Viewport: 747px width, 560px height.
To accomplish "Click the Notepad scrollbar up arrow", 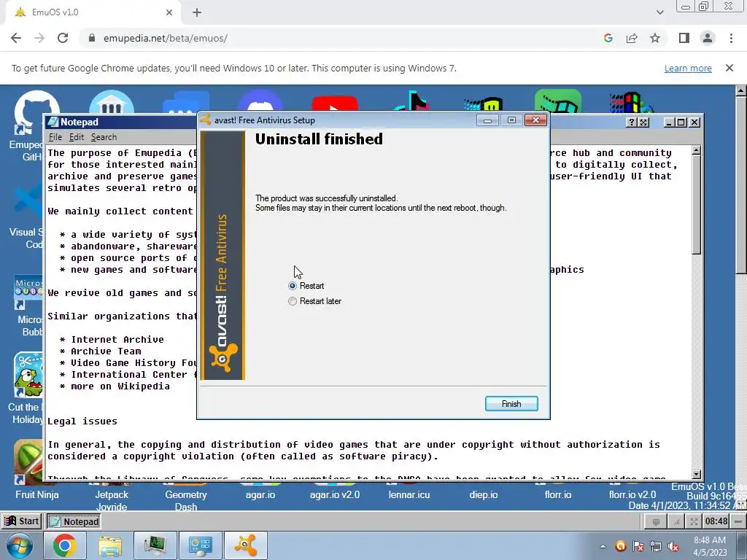I will point(696,150).
